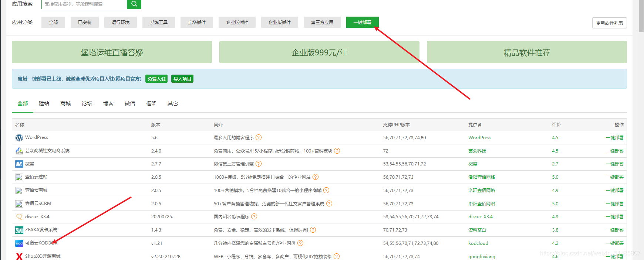Select the 已安装 app category
This screenshot has height=260, width=644.
click(x=85, y=22)
